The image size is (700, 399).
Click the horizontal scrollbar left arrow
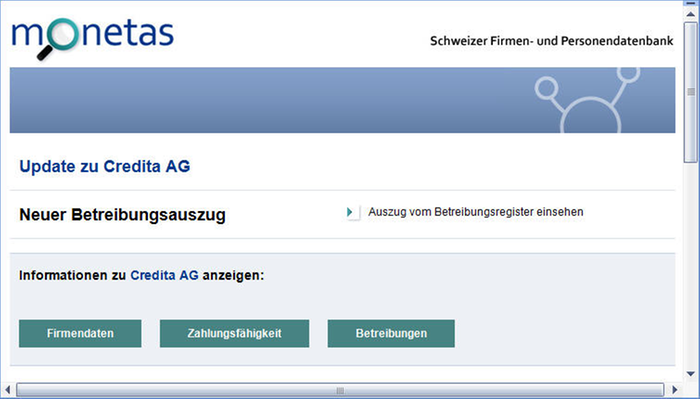(7, 390)
